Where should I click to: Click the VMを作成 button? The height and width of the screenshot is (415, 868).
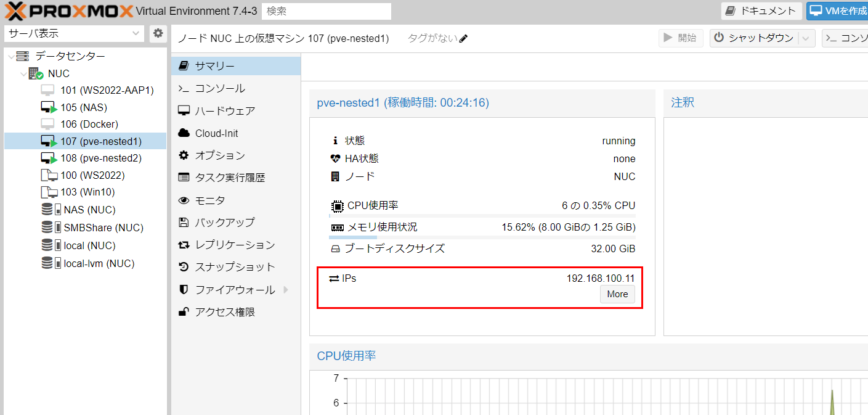[x=837, y=10]
